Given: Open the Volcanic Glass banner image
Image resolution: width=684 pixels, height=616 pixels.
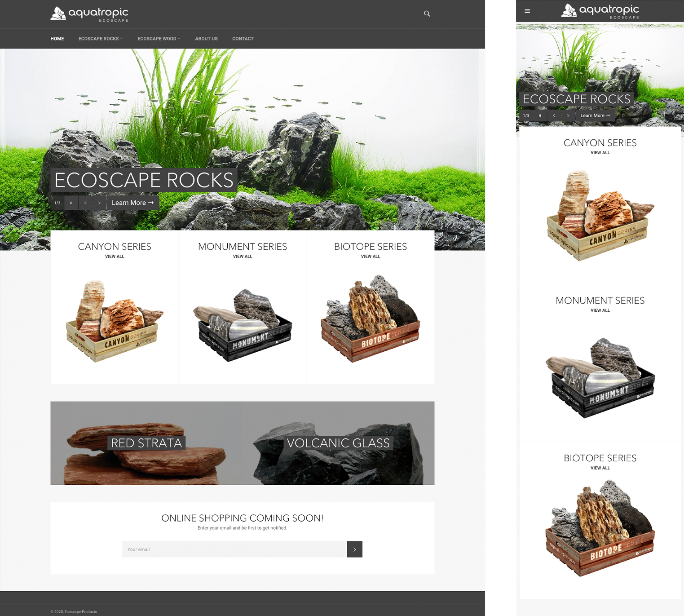Looking at the screenshot, I should tap(338, 443).
